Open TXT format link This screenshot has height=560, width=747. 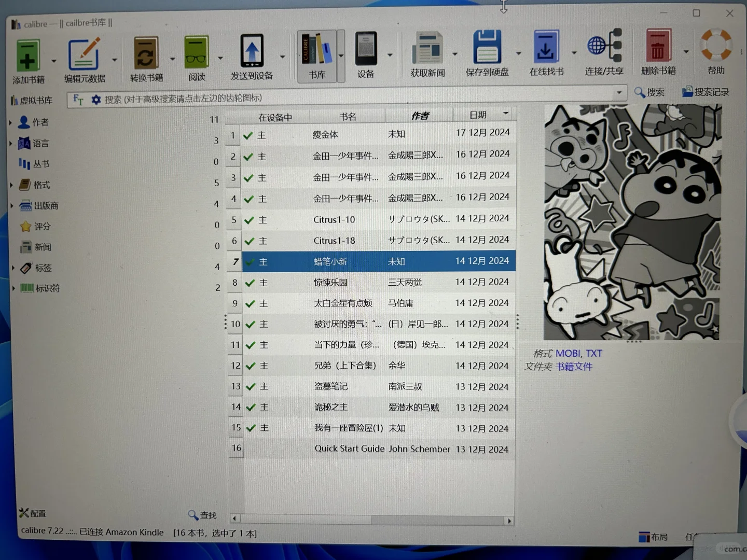tap(594, 353)
